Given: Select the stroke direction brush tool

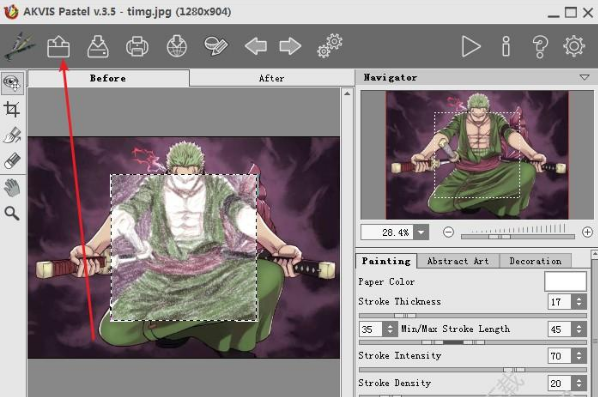Looking at the screenshot, I should (12, 135).
